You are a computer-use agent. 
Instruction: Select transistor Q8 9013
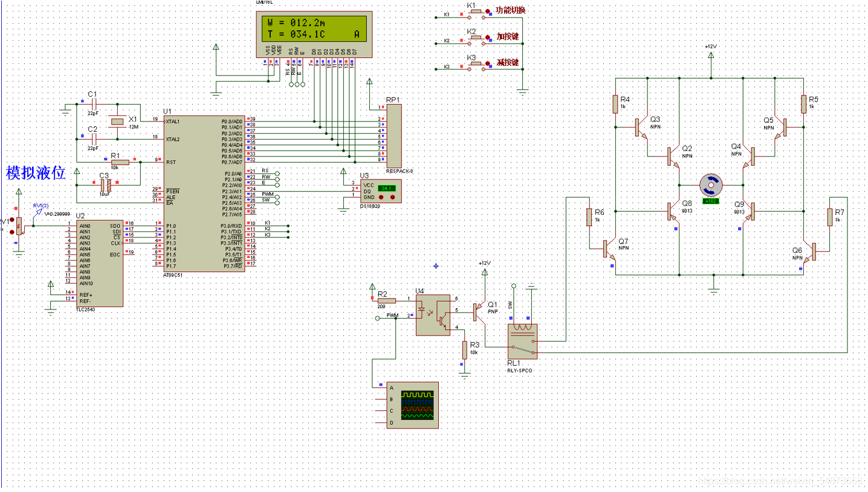(x=674, y=211)
